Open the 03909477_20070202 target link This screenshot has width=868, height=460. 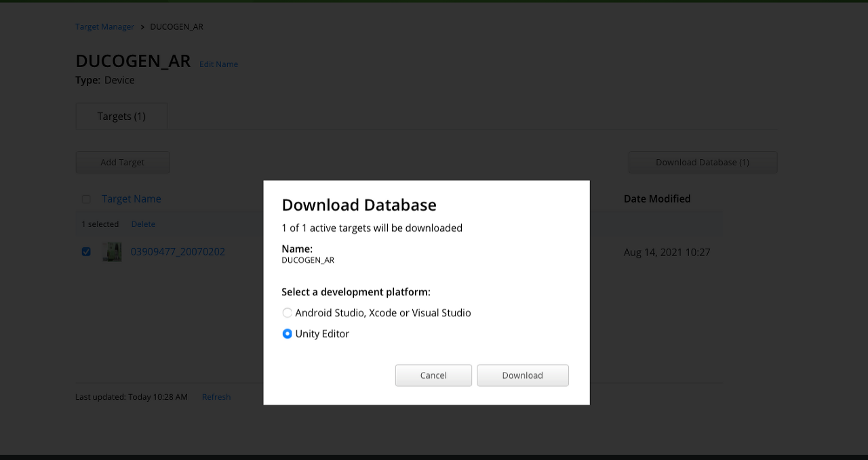pos(178,252)
